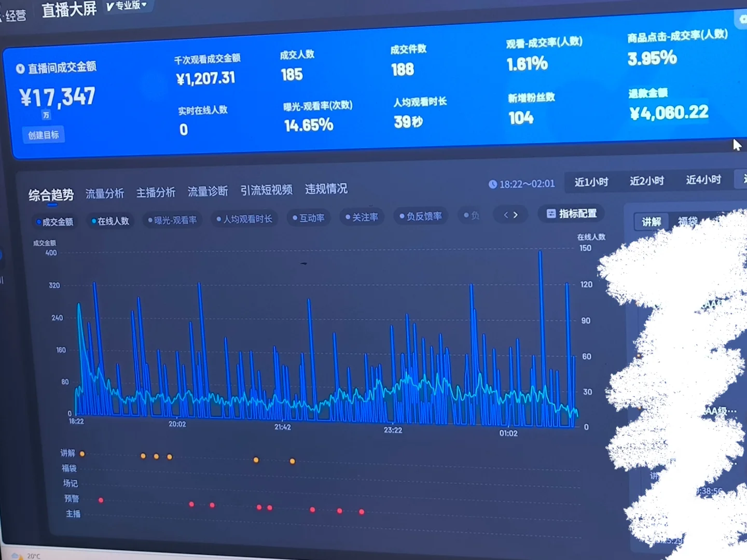Click the ¥17,347 成交金额 value
This screenshot has height=560, width=747.
[58, 97]
